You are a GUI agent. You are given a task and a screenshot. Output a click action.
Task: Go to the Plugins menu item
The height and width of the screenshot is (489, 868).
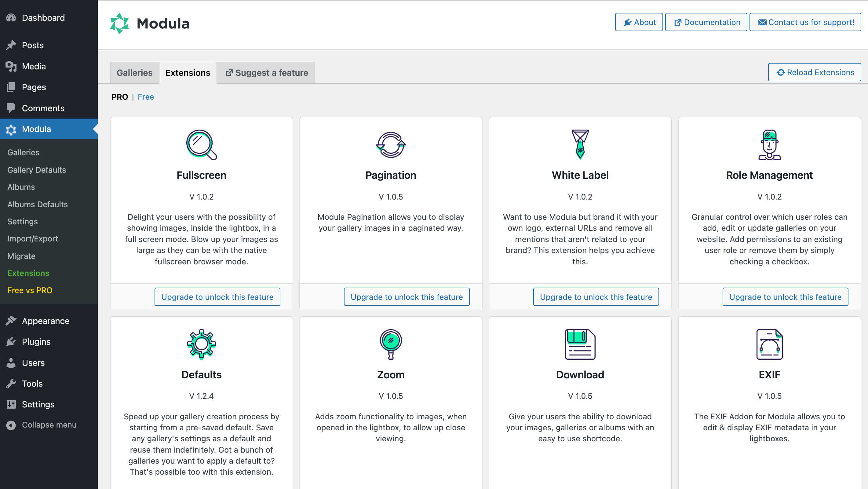36,342
